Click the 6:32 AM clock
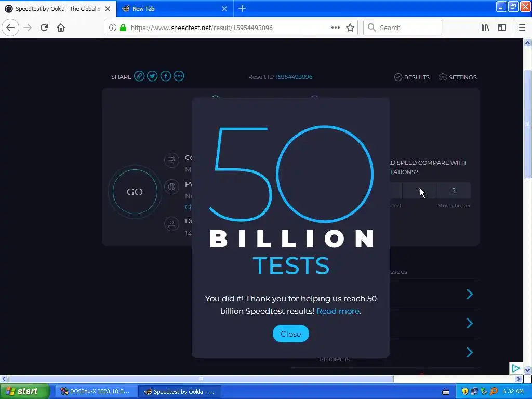The width and height of the screenshot is (532, 399). click(513, 392)
